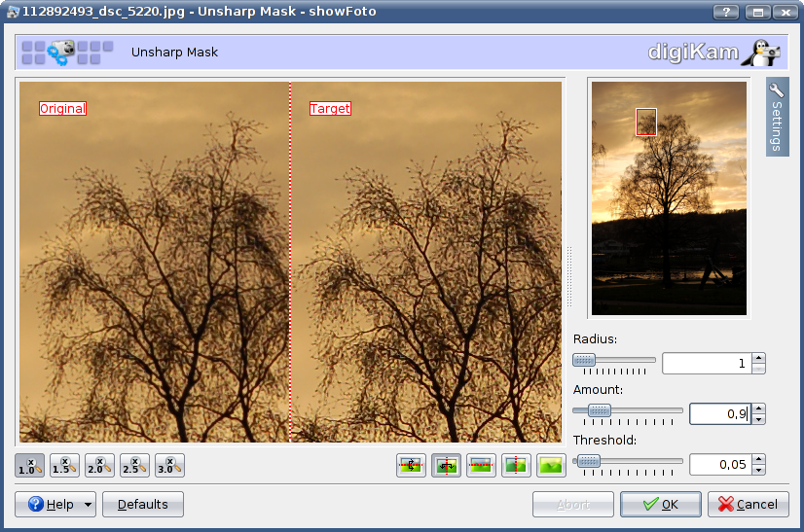
Task: Click the splitter handle beside preview
Action: pyautogui.click(x=569, y=277)
